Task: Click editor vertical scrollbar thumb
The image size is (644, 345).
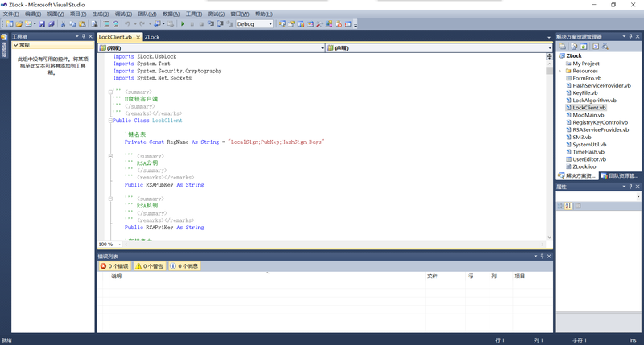Action: 549,71
